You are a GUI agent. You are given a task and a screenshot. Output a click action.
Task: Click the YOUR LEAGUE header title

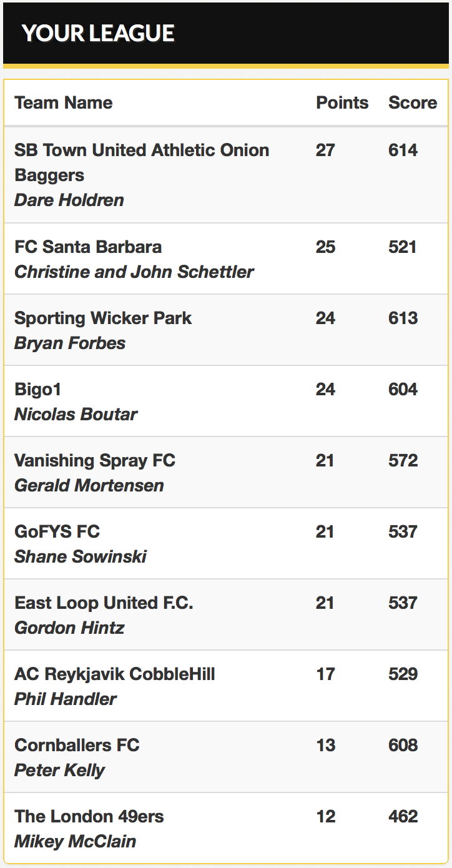tap(98, 33)
